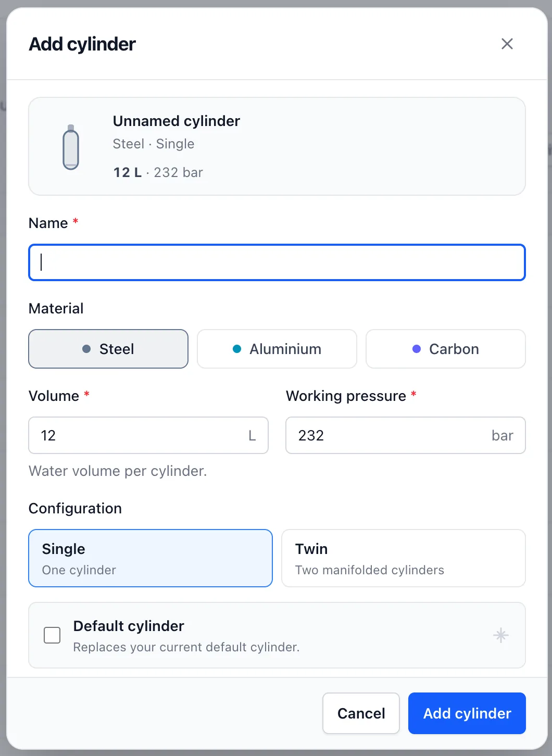Viewport: 552px width, 756px height.
Task: Select Carbon material
Action: 446,349
